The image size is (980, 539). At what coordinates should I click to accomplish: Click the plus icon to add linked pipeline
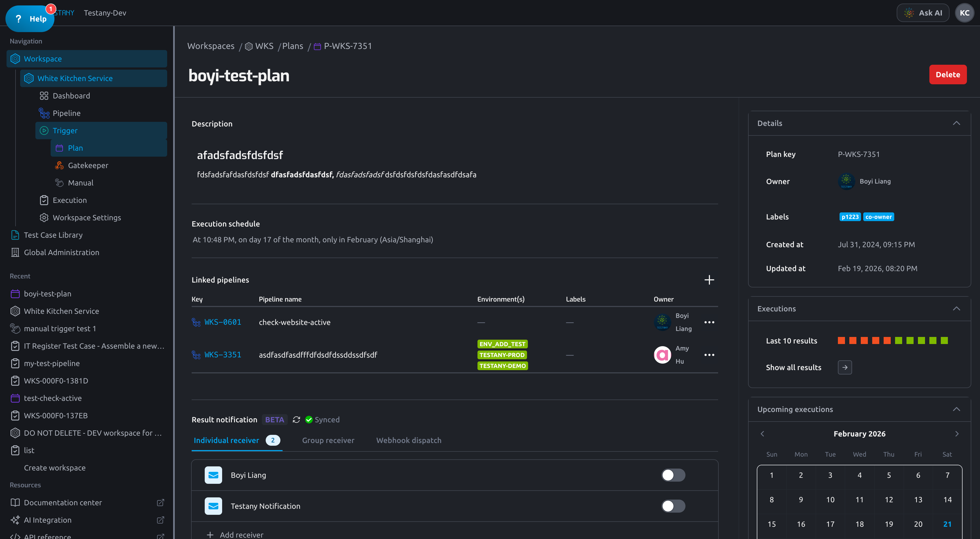tap(709, 280)
